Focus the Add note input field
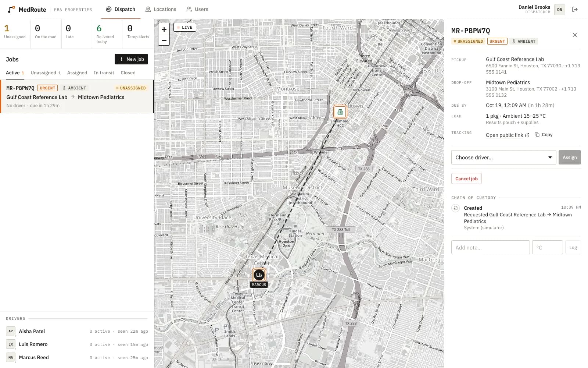The width and height of the screenshot is (588, 368). click(490, 248)
